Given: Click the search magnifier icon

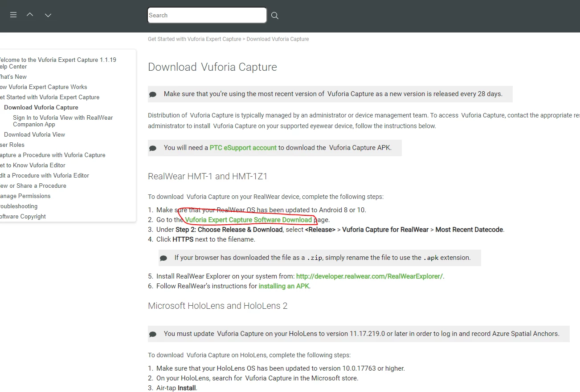Looking at the screenshot, I should 275,16.
